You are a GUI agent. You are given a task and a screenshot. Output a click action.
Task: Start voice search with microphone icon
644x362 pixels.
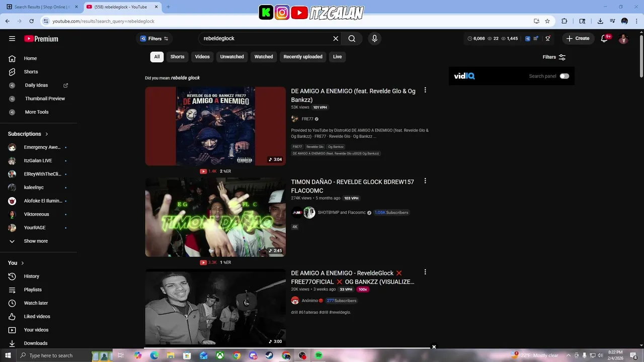[x=374, y=38]
